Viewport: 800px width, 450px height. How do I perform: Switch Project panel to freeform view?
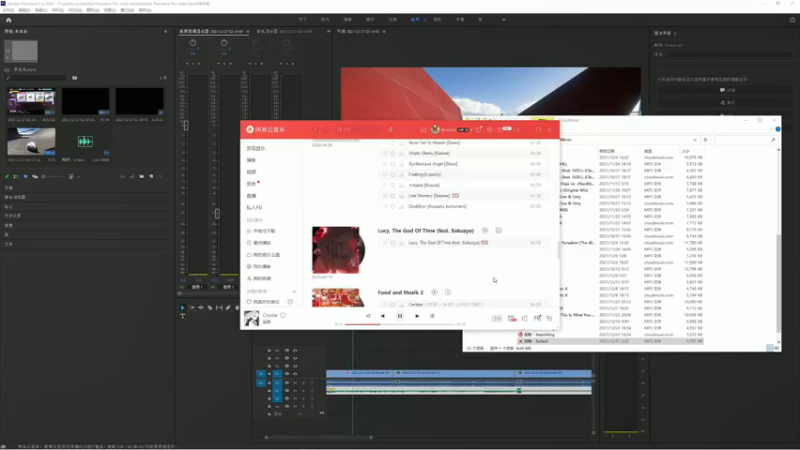(35, 177)
